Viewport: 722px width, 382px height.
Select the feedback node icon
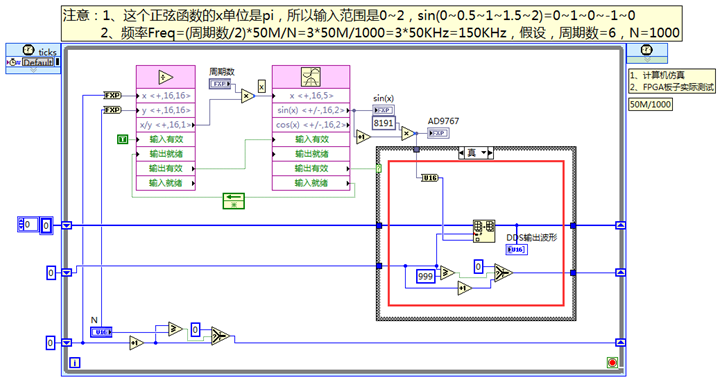pyautogui.click(x=233, y=201)
